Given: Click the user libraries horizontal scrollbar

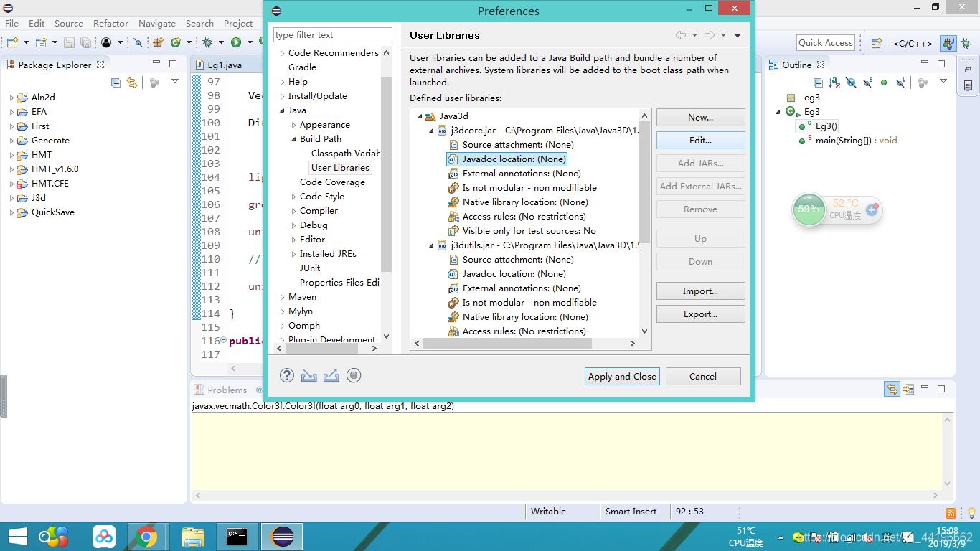Looking at the screenshot, I should tap(507, 344).
